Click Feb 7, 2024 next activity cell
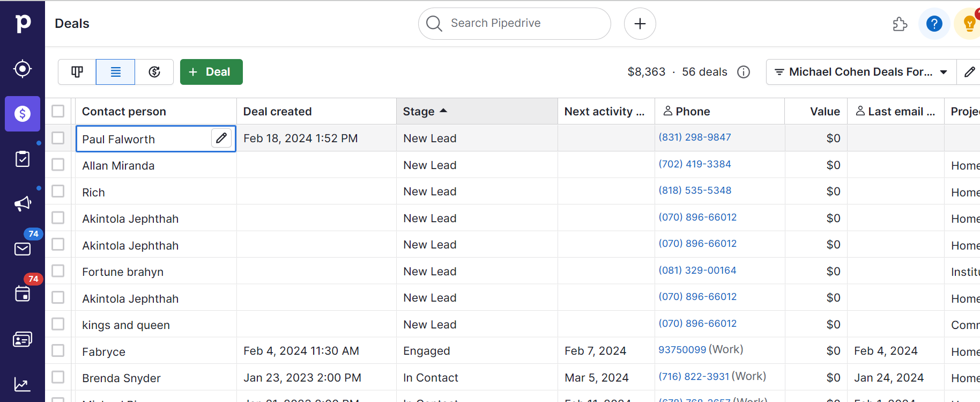This screenshot has height=402, width=980. point(606,351)
